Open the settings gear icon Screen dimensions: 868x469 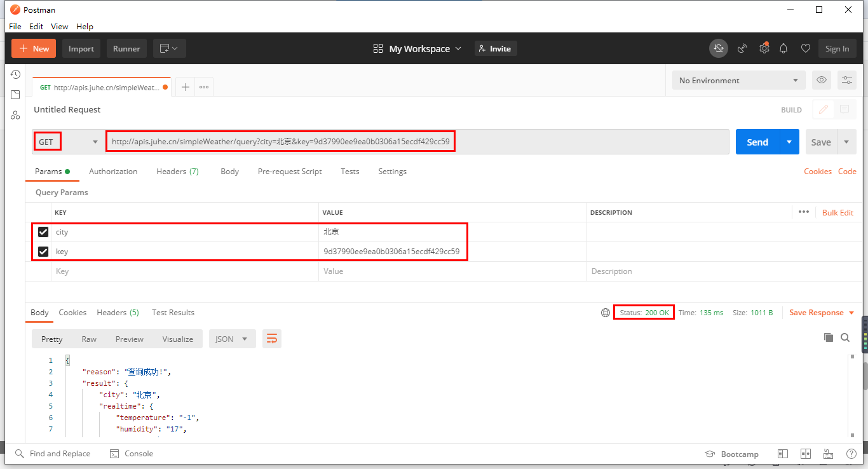click(x=764, y=49)
